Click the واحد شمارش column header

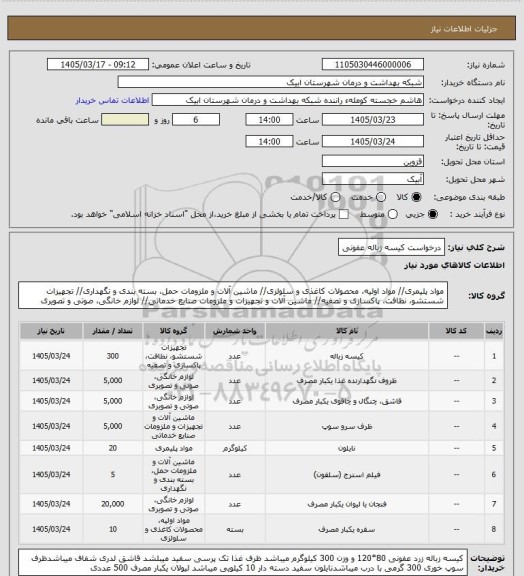234,331
